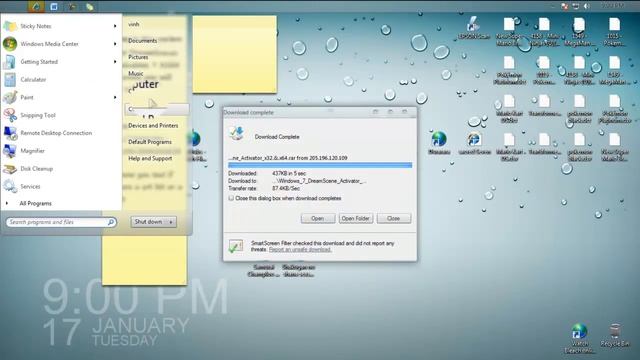640x360 pixels.
Task: Click 87.4KB/Sec transfer rate value
Action: click(x=286, y=189)
